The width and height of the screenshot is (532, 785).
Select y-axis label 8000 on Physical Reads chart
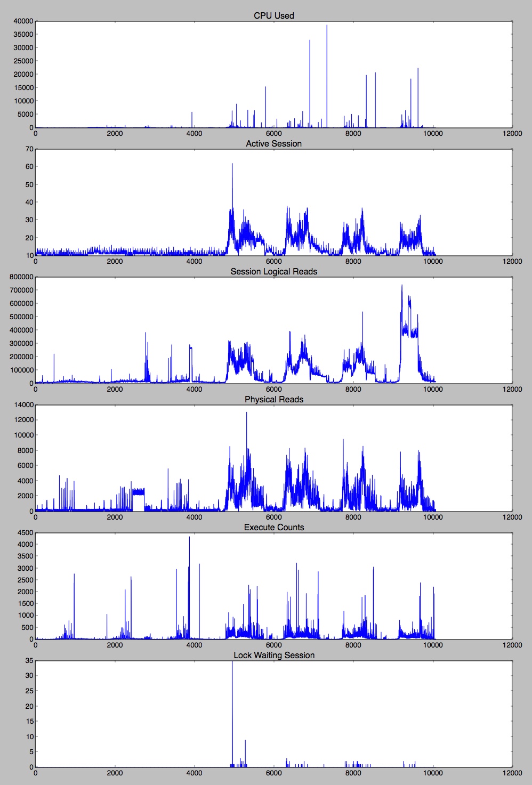tap(25, 450)
